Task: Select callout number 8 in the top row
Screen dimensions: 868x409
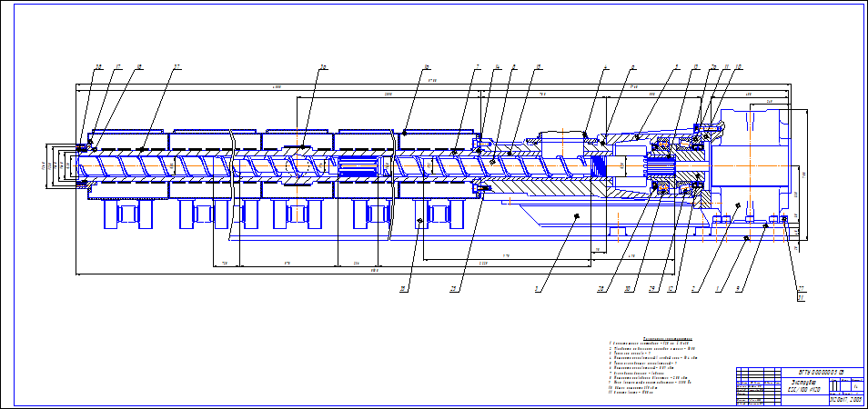Action: (514, 67)
